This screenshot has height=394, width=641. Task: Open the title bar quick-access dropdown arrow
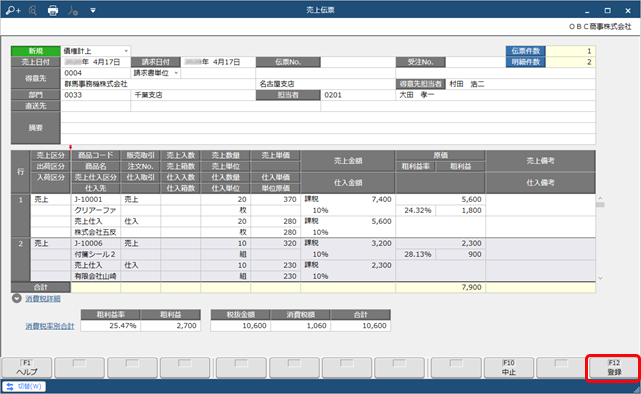click(x=93, y=10)
